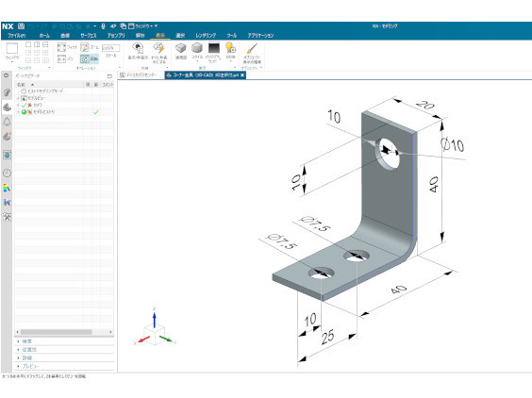Open the ウィンドウ large window button
Viewport: 532px width, 398px height.
12,52
